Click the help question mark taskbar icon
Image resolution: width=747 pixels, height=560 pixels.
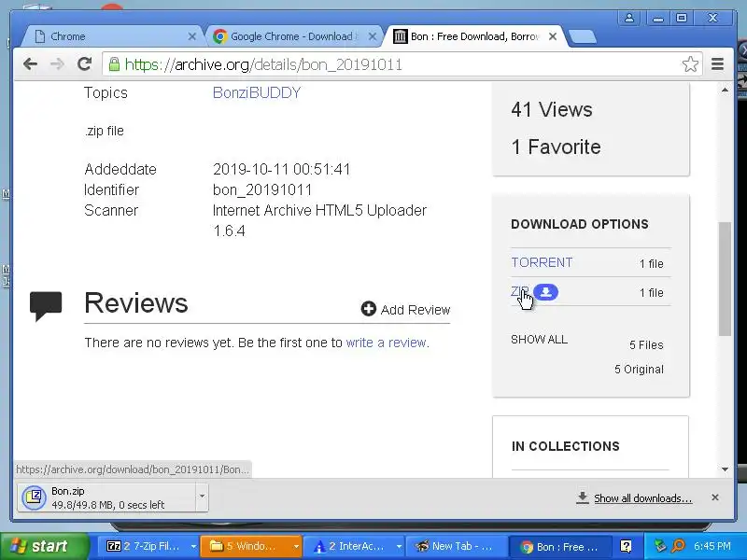pyautogui.click(x=626, y=546)
